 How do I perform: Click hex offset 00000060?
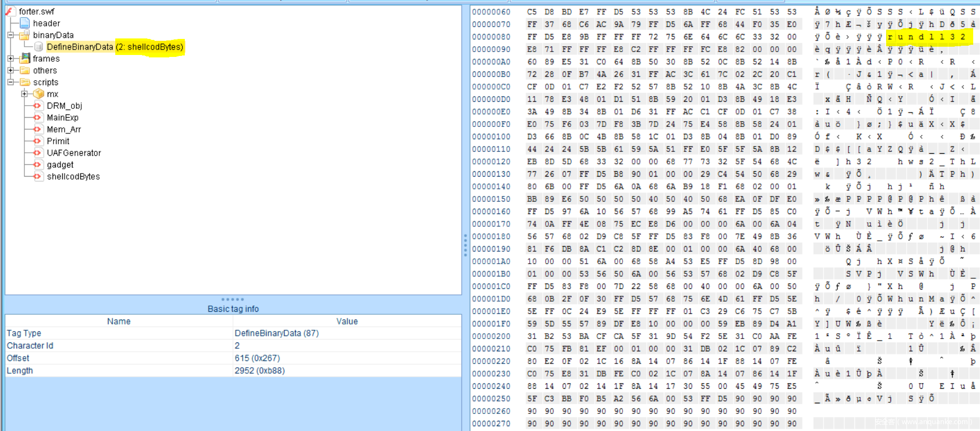point(491,12)
